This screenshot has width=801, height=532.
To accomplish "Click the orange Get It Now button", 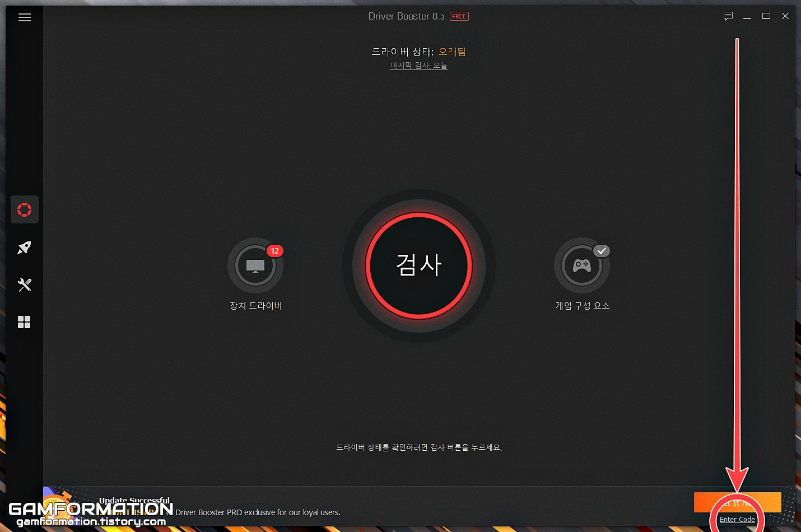I will click(x=737, y=502).
